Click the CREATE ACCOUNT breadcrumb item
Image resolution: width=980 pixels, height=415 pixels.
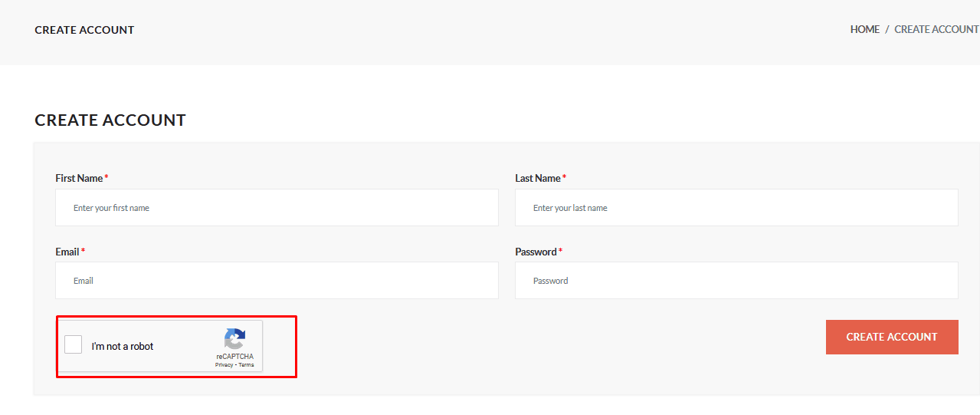(x=936, y=29)
